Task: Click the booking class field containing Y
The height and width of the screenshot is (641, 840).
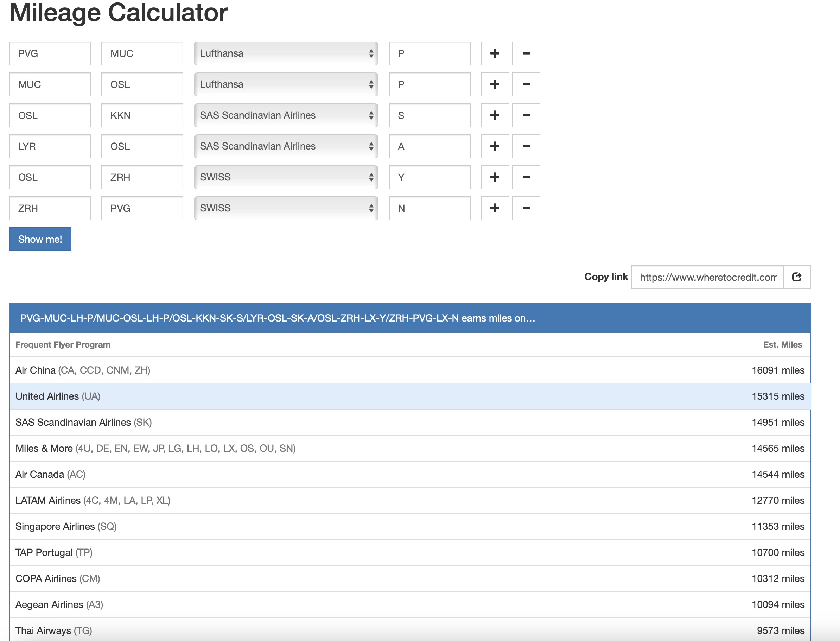Action: pos(429,177)
